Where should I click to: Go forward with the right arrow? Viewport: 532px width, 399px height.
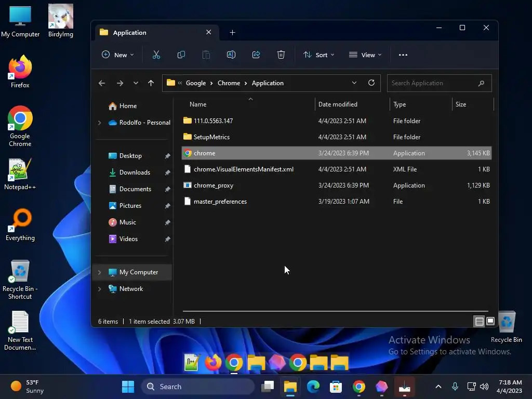click(x=120, y=83)
